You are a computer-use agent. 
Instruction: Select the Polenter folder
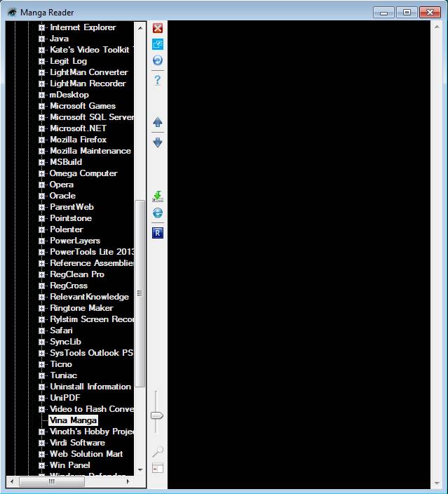67,229
